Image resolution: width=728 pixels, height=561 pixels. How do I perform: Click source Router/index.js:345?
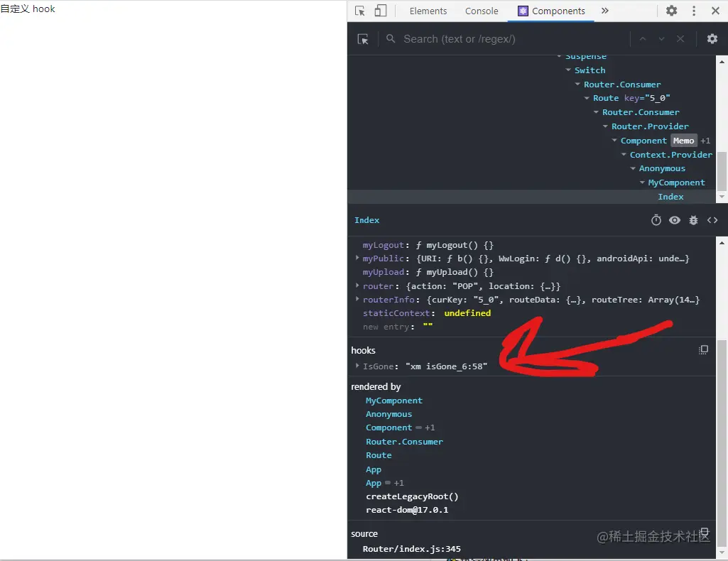(411, 549)
